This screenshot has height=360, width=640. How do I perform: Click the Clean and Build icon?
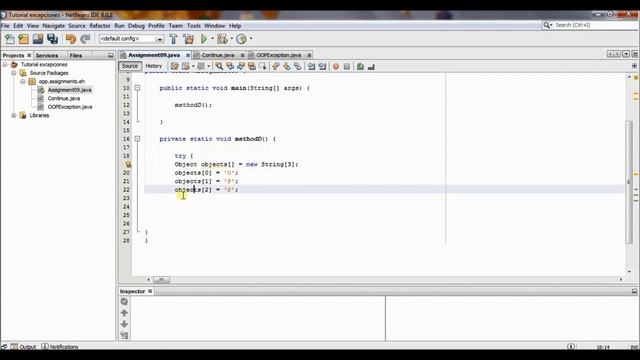click(188, 39)
